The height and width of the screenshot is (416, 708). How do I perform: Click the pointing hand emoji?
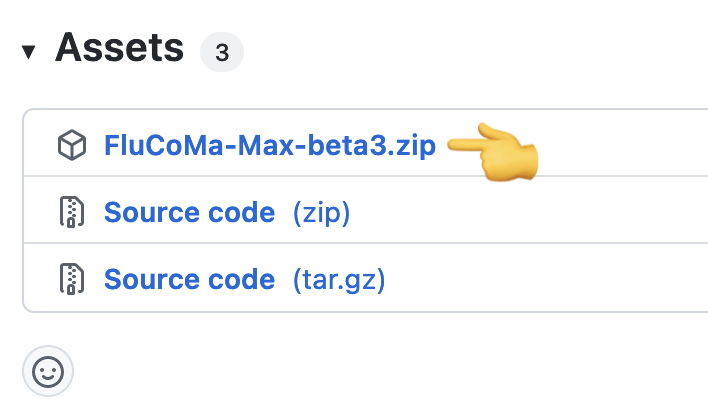coord(492,152)
